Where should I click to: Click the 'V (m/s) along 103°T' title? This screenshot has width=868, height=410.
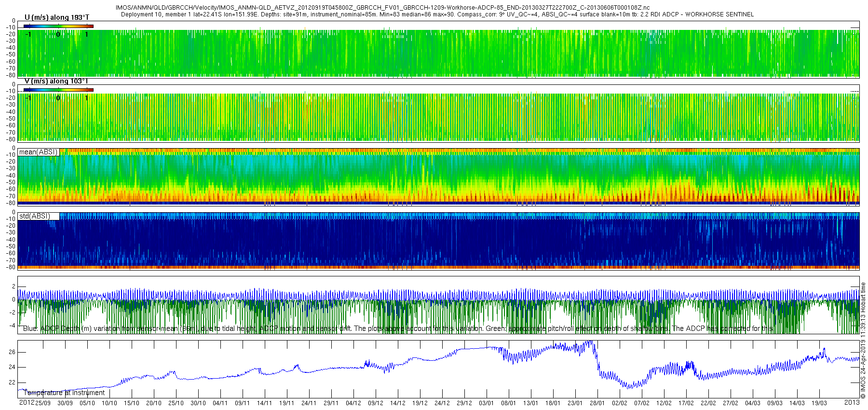56,82
